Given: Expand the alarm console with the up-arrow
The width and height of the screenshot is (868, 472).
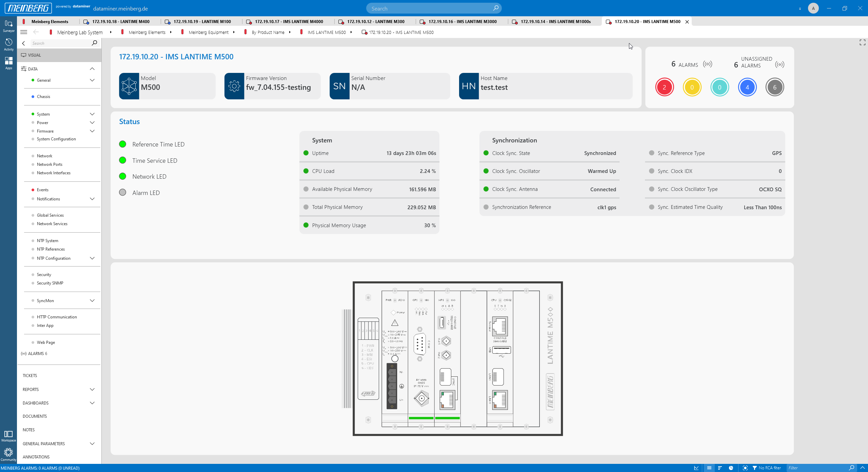Looking at the screenshot, I should [863, 468].
